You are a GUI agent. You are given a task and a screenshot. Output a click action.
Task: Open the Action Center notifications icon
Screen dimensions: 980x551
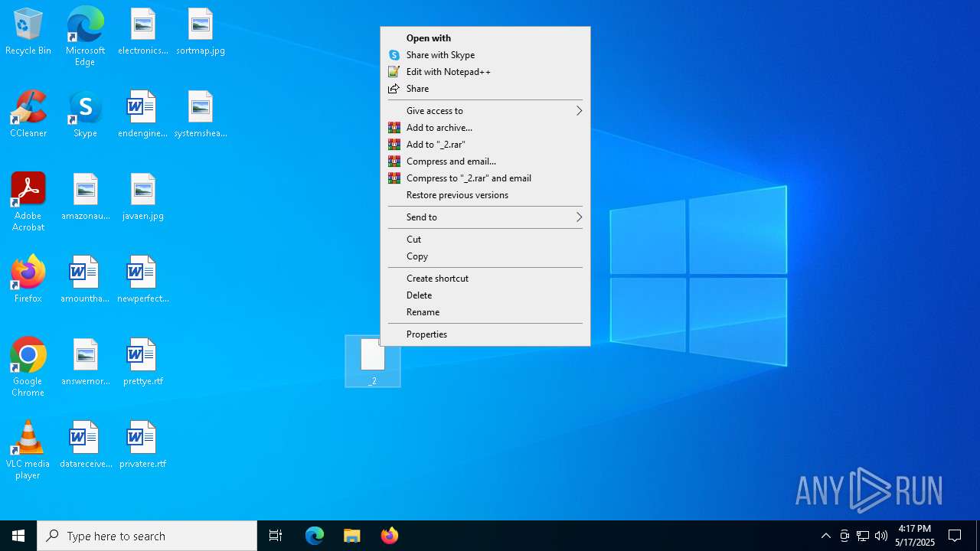955,536
